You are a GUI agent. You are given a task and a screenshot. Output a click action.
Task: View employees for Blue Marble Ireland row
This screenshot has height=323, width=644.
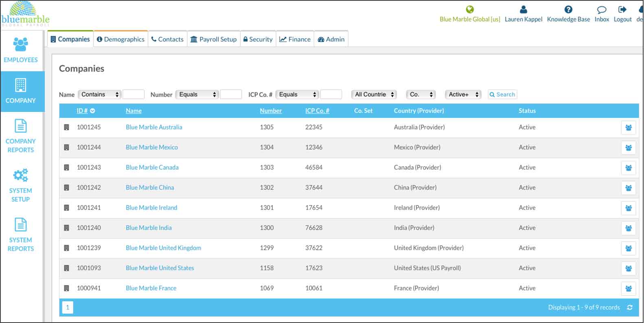click(x=629, y=208)
